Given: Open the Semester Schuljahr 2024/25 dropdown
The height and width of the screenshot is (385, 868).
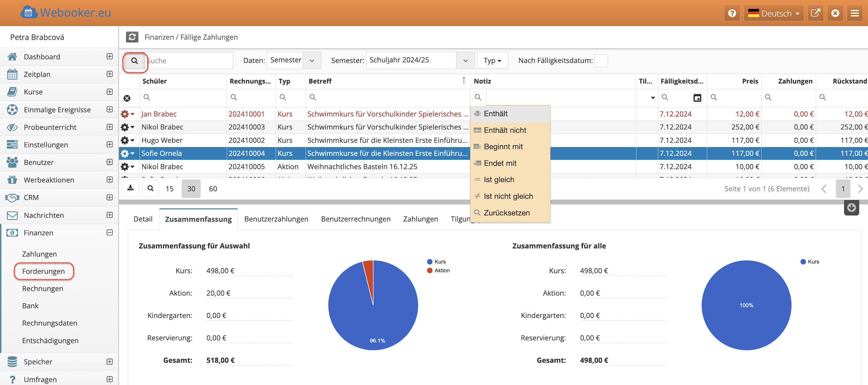Looking at the screenshot, I should 465,60.
